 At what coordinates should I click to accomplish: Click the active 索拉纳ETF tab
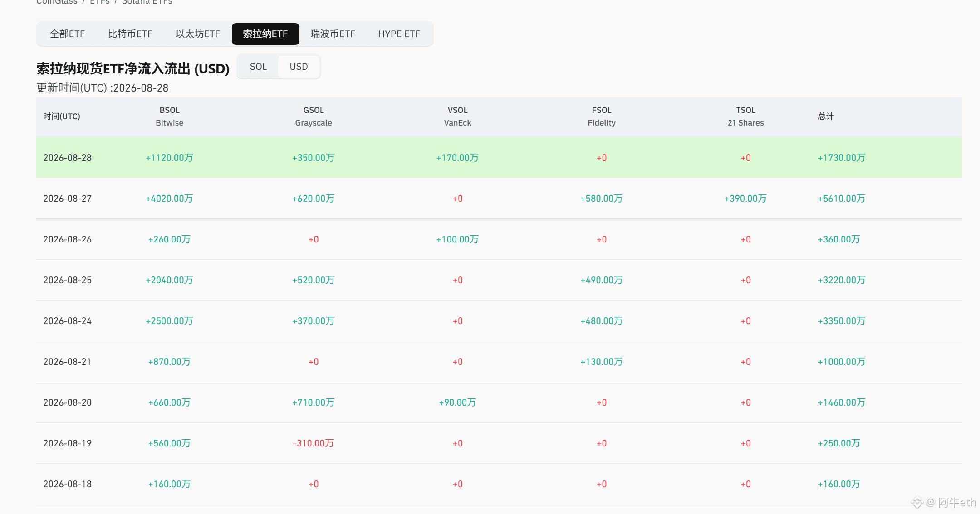point(265,34)
